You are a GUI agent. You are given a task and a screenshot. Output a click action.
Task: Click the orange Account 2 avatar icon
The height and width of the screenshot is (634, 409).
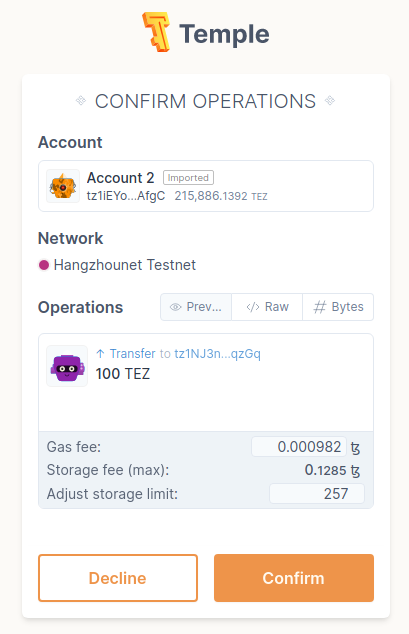click(63, 186)
